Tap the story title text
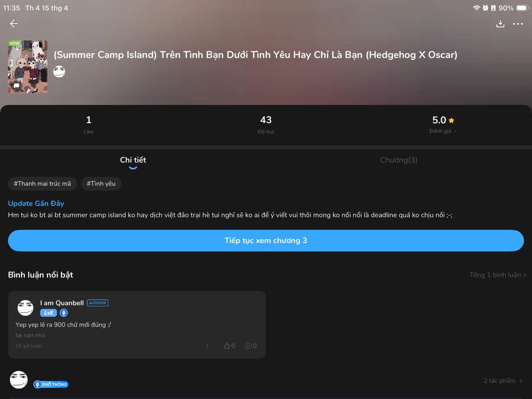532x399 pixels. pos(255,55)
